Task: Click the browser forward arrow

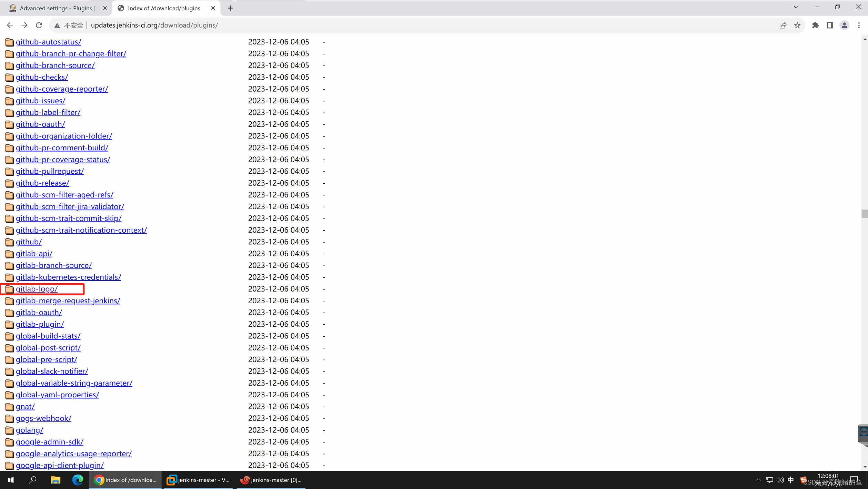Action: tap(24, 25)
